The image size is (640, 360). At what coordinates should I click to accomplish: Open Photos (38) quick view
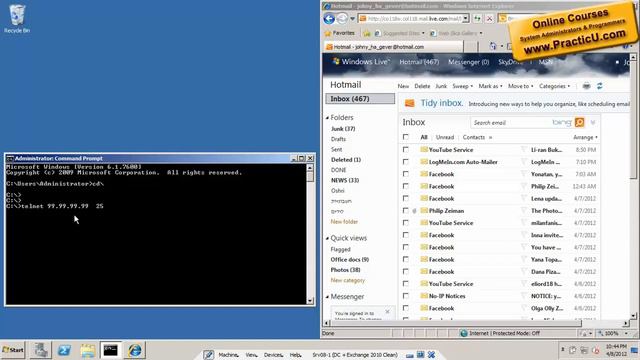pyautogui.click(x=345, y=269)
